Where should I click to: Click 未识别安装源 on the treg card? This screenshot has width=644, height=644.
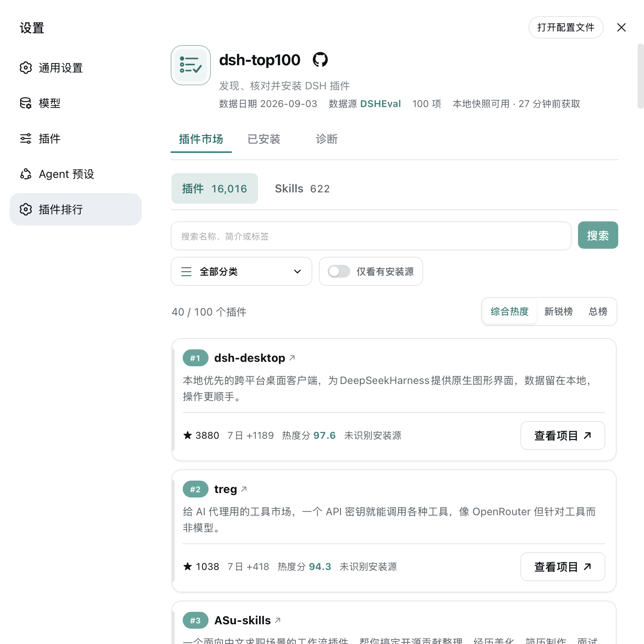click(368, 567)
